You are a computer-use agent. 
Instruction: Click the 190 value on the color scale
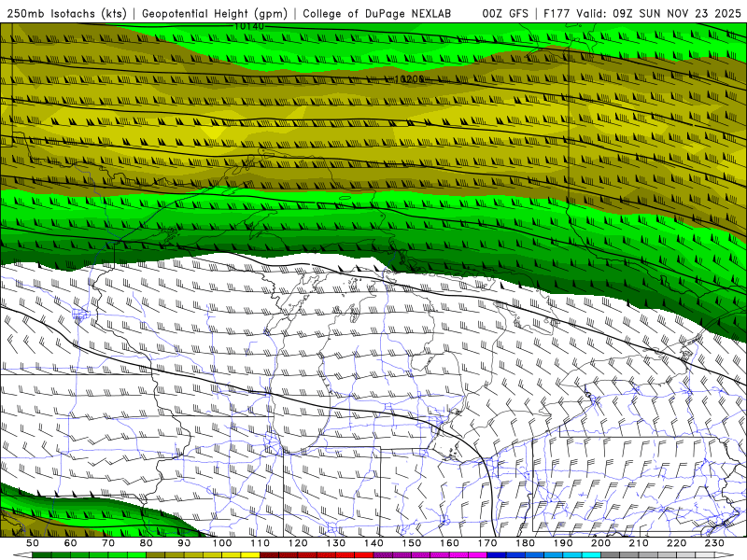click(563, 543)
